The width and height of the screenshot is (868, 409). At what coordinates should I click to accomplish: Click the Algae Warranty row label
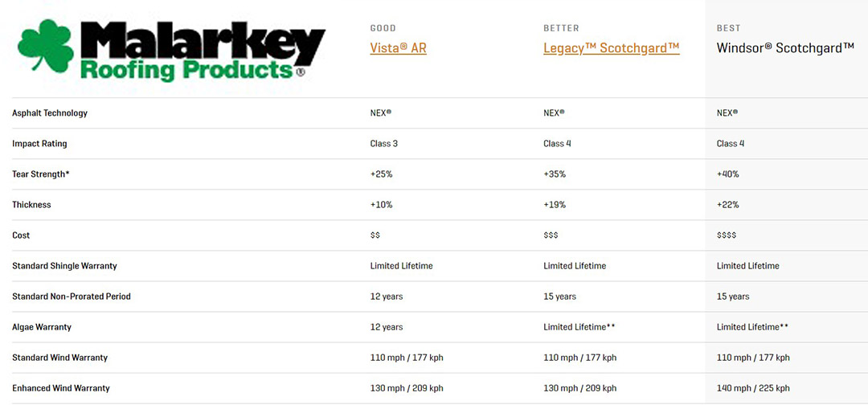(42, 327)
